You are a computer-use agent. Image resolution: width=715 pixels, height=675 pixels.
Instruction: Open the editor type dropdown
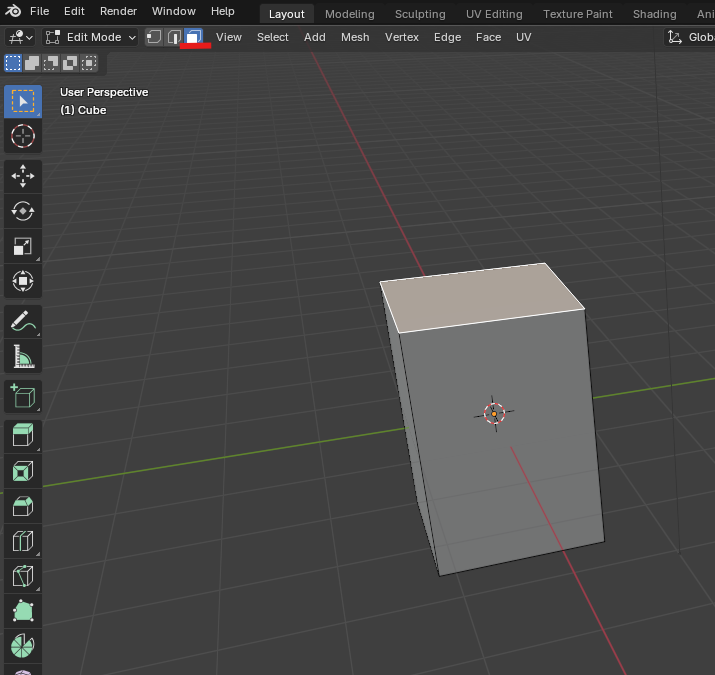[21, 37]
